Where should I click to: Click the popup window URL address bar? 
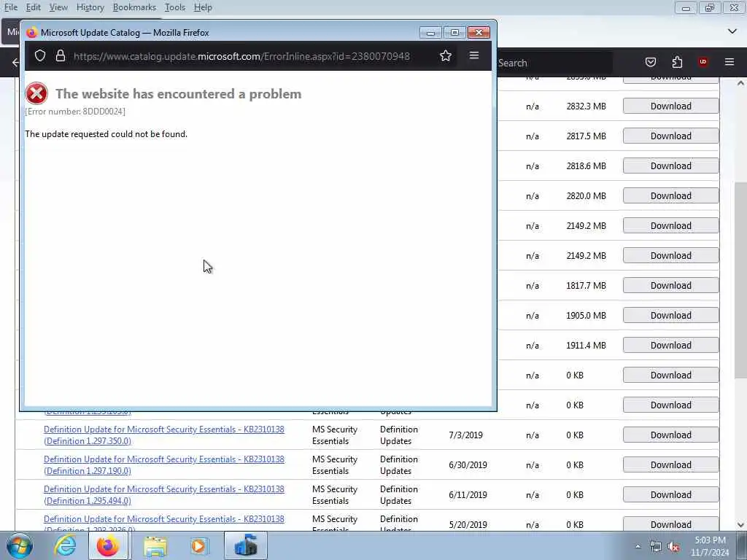tap(241, 56)
